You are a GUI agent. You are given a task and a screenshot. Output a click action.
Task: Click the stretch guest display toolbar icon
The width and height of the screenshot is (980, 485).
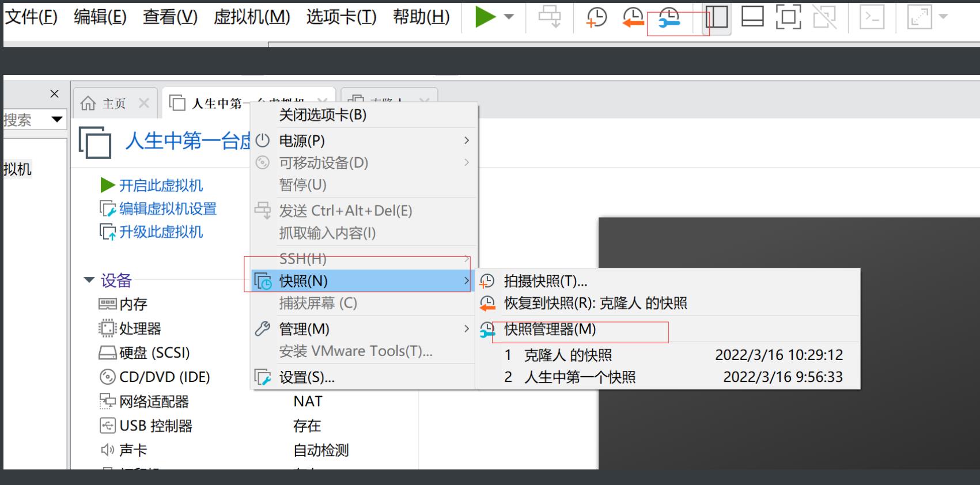point(920,17)
